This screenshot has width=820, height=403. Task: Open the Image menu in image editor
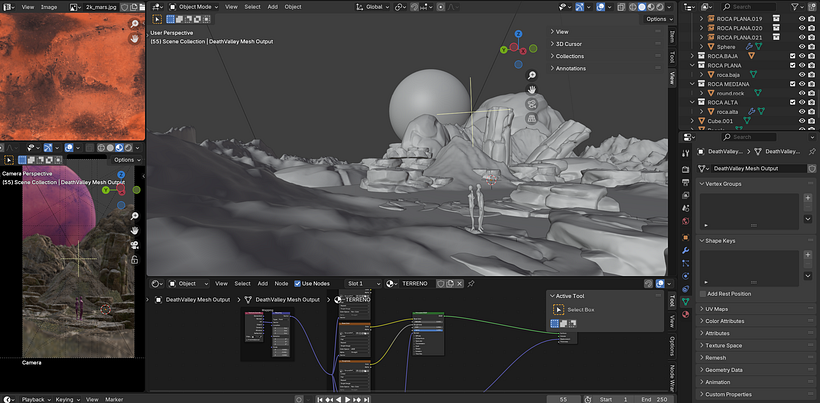(49, 7)
